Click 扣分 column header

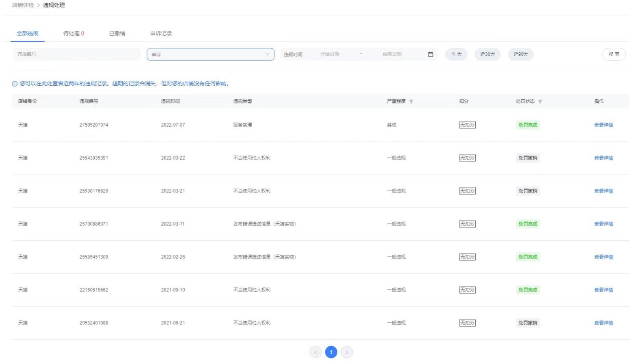coord(464,101)
